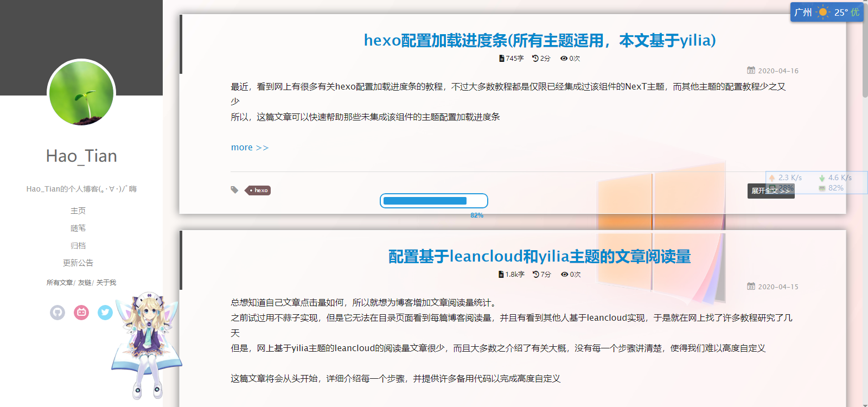
Task: Click the loading progress bar at 82%
Action: (434, 201)
